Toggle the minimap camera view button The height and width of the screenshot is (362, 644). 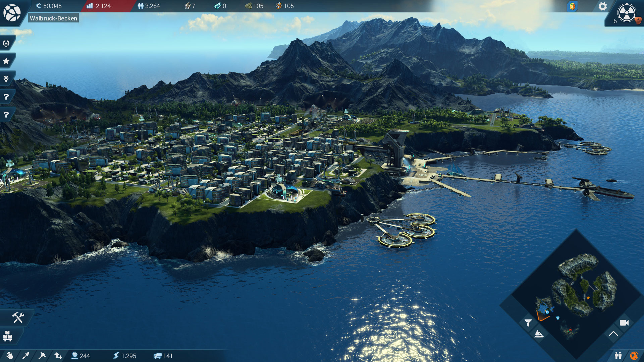pos(624,323)
